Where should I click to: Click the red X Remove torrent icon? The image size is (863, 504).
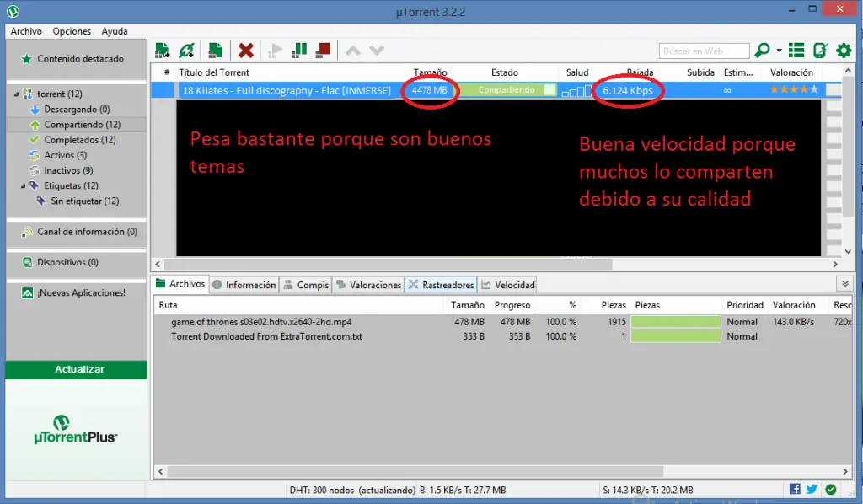pyautogui.click(x=246, y=51)
